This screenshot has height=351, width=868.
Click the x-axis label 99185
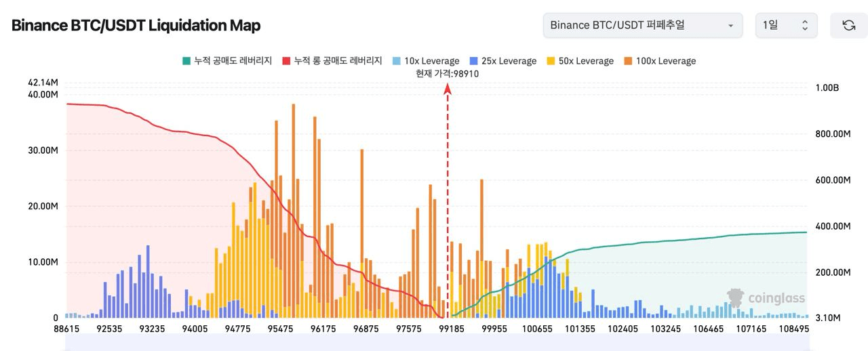452,329
